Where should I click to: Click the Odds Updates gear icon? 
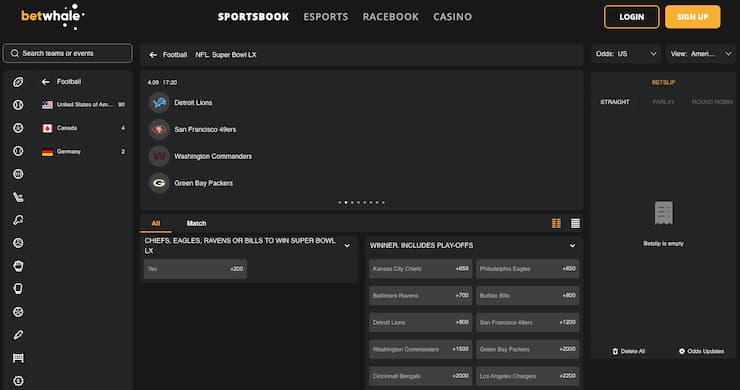pos(682,351)
